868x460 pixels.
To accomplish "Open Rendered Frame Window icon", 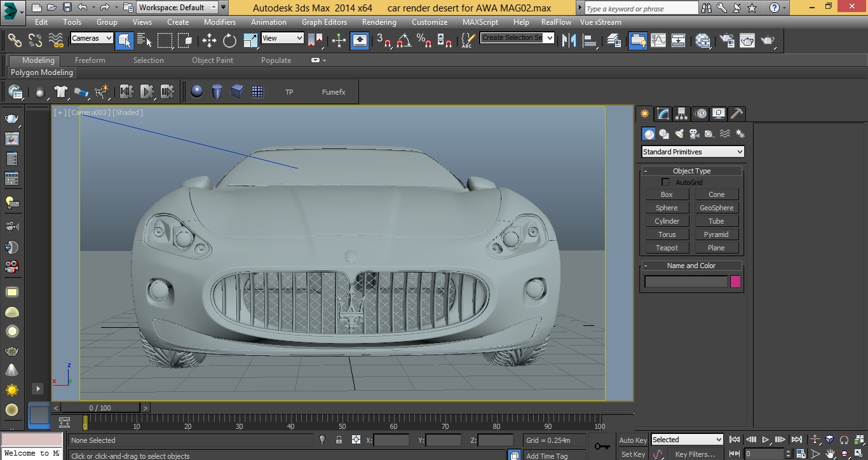I will pos(747,40).
